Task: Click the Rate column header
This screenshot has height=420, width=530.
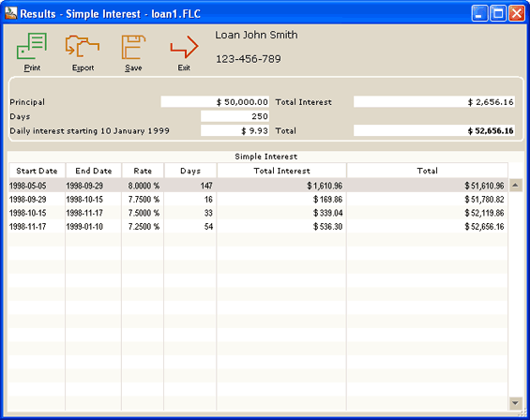Action: click(143, 171)
